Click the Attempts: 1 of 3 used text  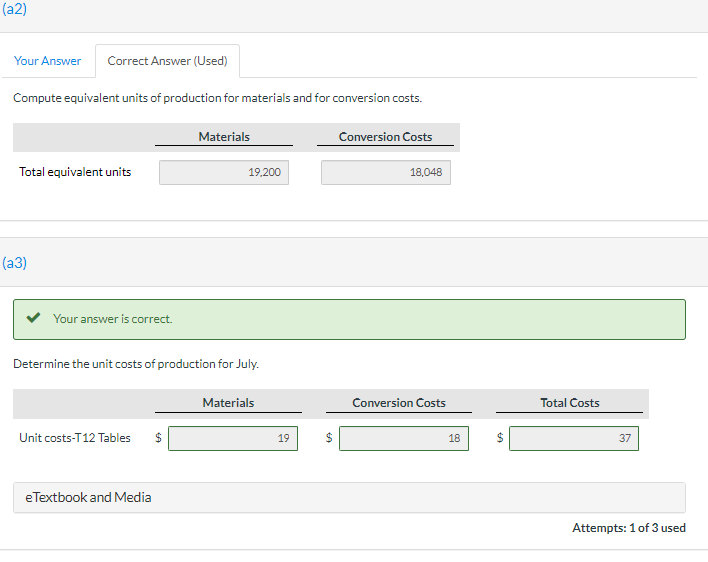[628, 528]
